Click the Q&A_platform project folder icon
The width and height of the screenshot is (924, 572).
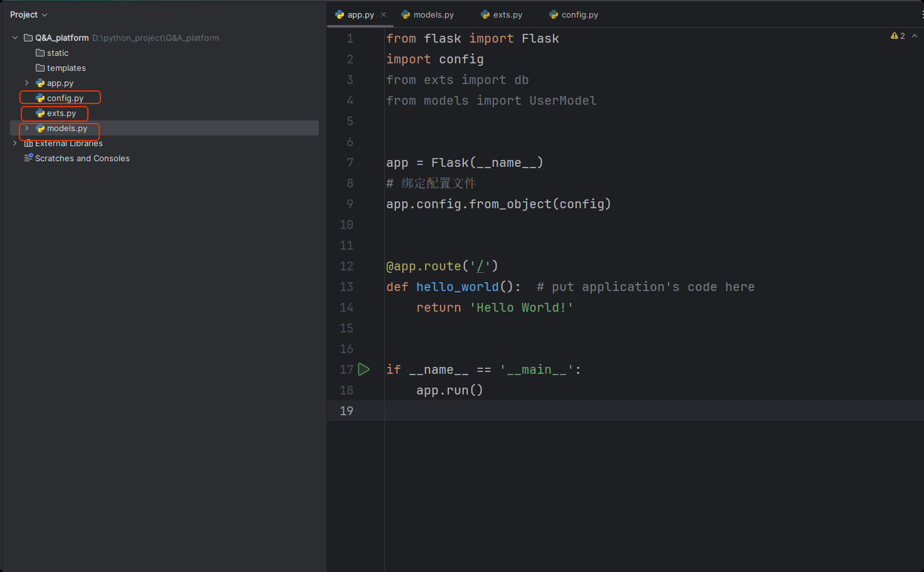(x=28, y=38)
